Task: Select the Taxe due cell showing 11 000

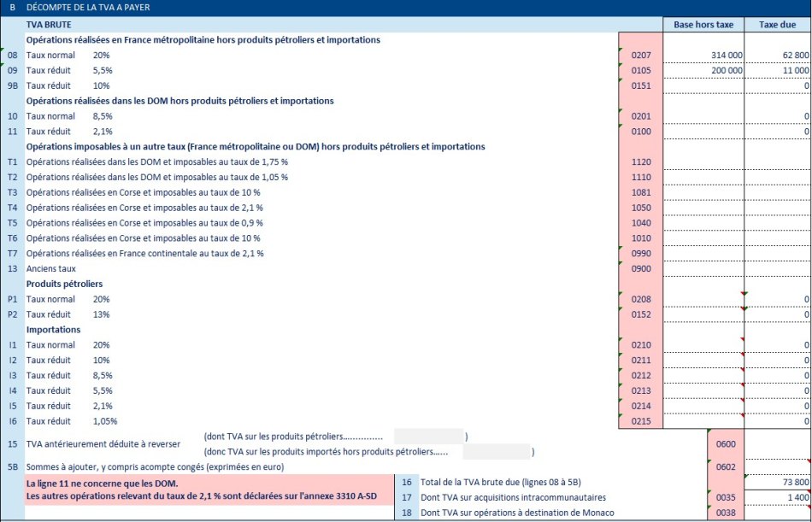Action: tap(778, 71)
